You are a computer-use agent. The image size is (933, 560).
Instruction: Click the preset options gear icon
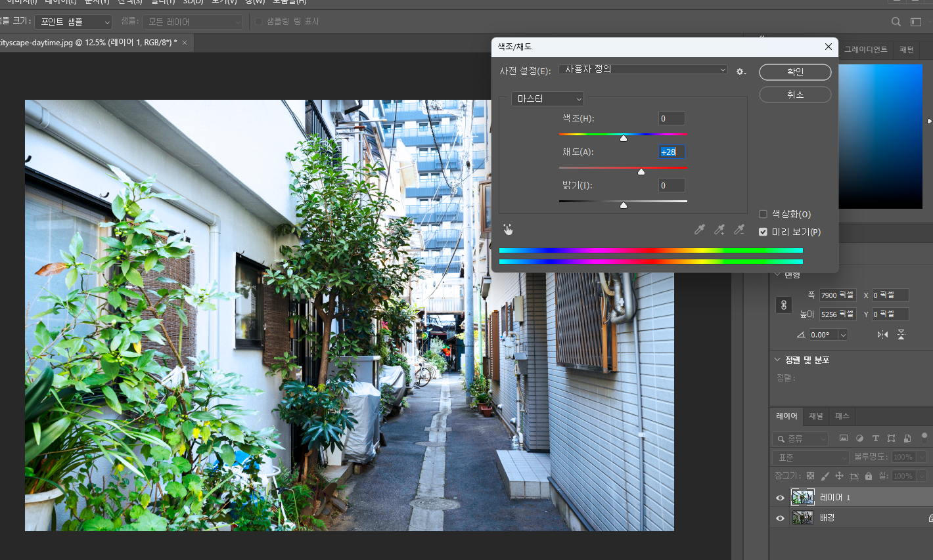coord(741,71)
